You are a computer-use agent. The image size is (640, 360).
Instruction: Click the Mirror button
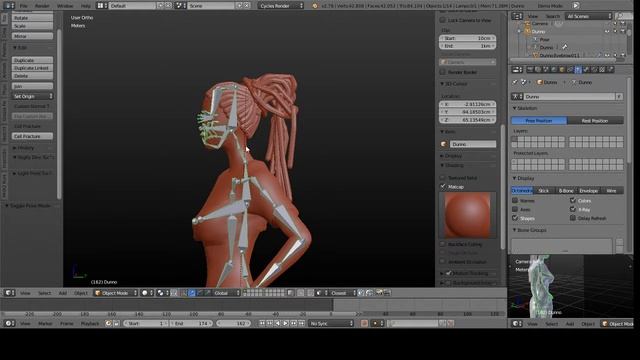pyautogui.click(x=33, y=36)
